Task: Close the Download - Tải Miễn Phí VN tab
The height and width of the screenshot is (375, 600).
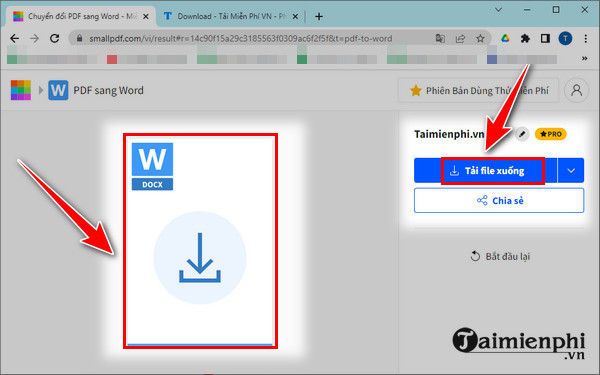Action: [x=295, y=16]
